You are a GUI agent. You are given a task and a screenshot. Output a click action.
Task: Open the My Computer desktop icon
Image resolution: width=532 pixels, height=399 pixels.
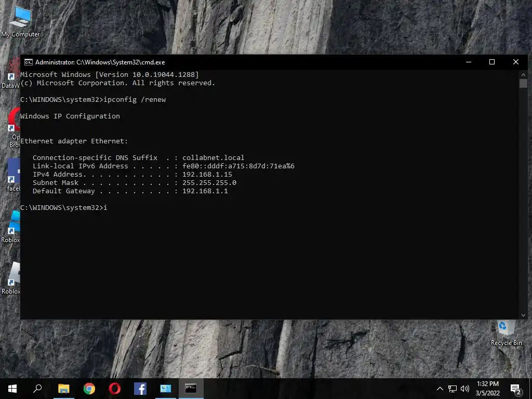click(20, 21)
